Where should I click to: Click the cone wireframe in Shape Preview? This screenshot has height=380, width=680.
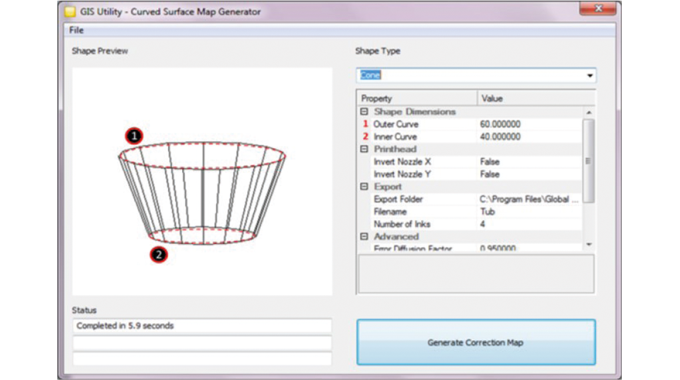202,193
